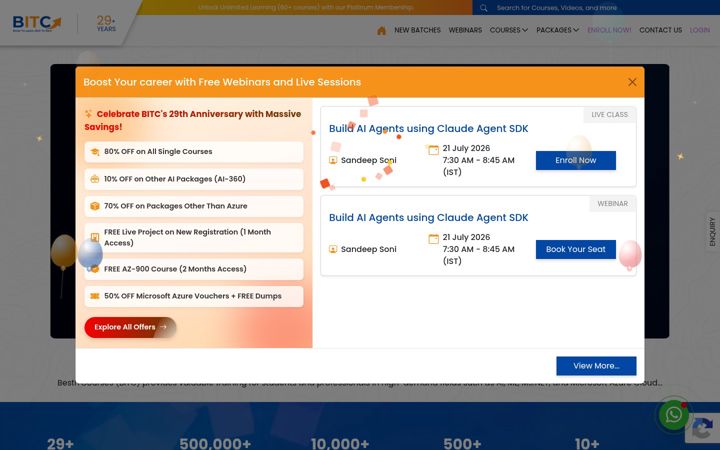Open Live Class title Build AI Agents
The width and height of the screenshot is (720, 450).
(428, 129)
